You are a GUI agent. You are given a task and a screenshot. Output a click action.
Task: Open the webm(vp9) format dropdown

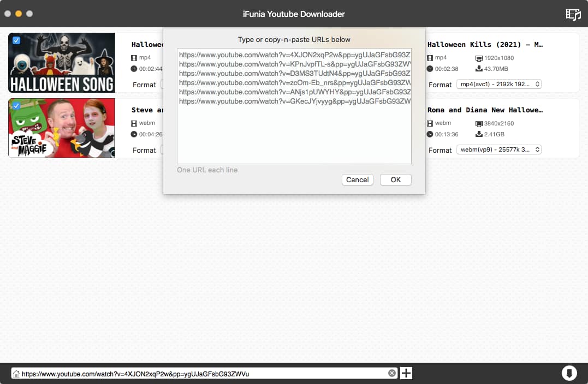498,150
